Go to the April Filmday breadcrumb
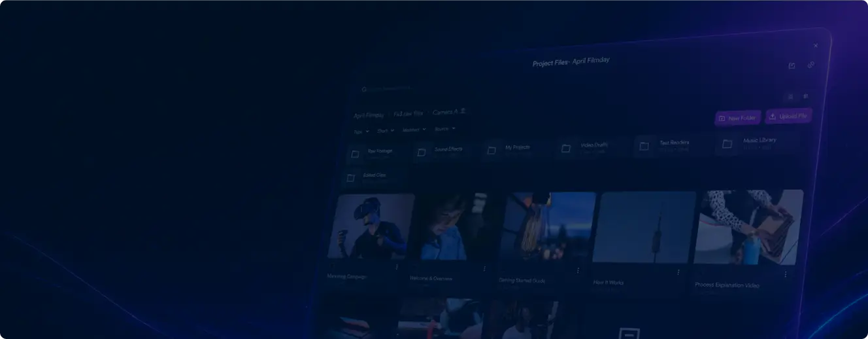 click(369, 115)
